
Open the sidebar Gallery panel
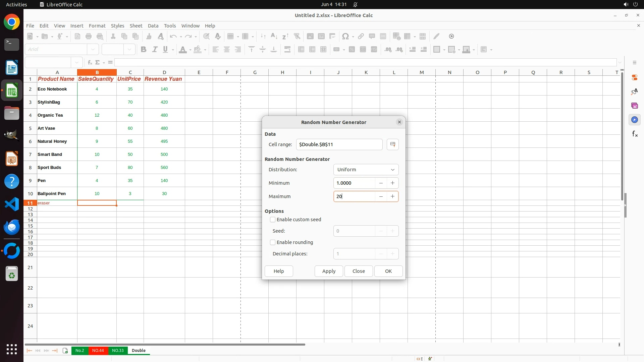pos(634,106)
